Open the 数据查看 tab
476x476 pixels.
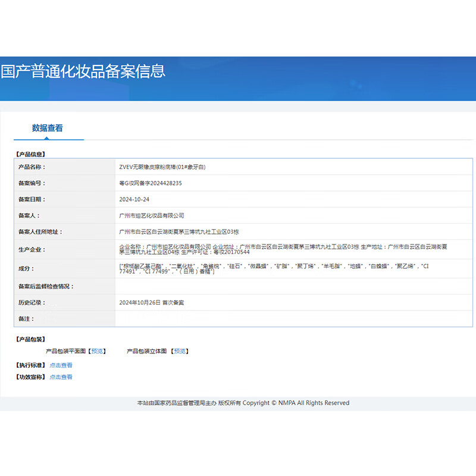48,128
